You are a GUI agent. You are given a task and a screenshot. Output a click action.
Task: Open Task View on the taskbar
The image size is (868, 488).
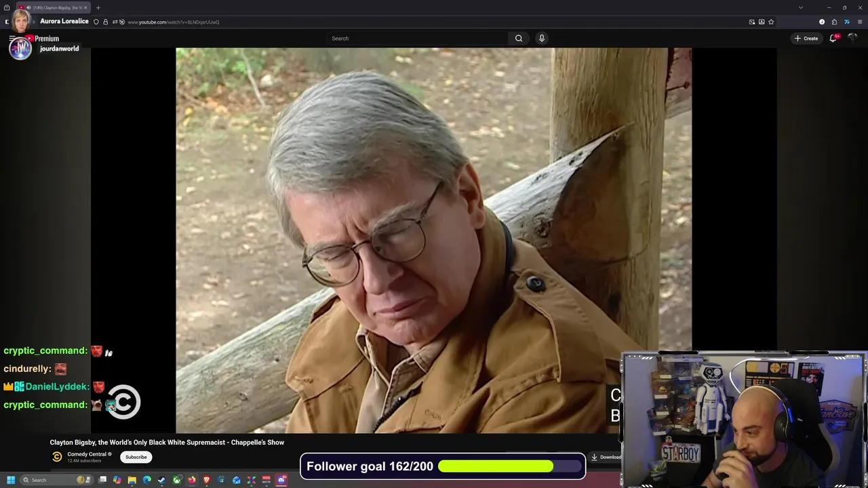click(102, 480)
